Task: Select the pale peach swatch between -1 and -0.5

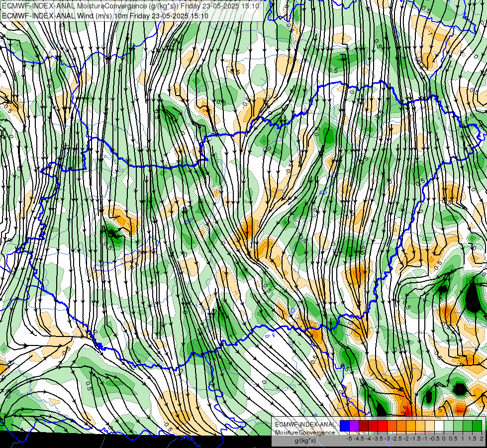Action: [x=429, y=426]
